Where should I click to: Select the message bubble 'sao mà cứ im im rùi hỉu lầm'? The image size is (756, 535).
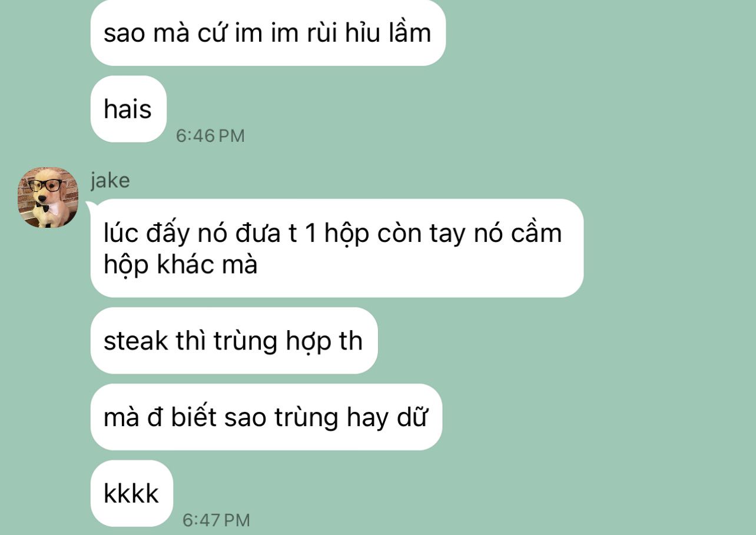point(268,32)
